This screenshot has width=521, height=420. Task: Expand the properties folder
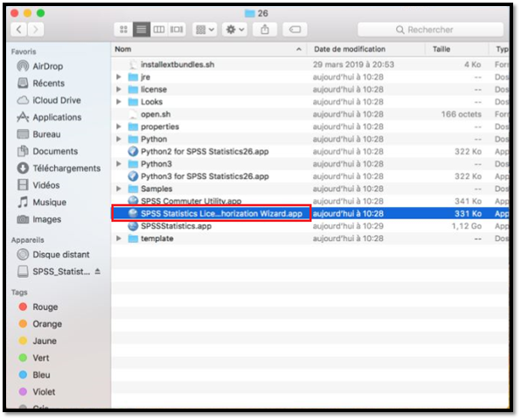[x=119, y=127]
